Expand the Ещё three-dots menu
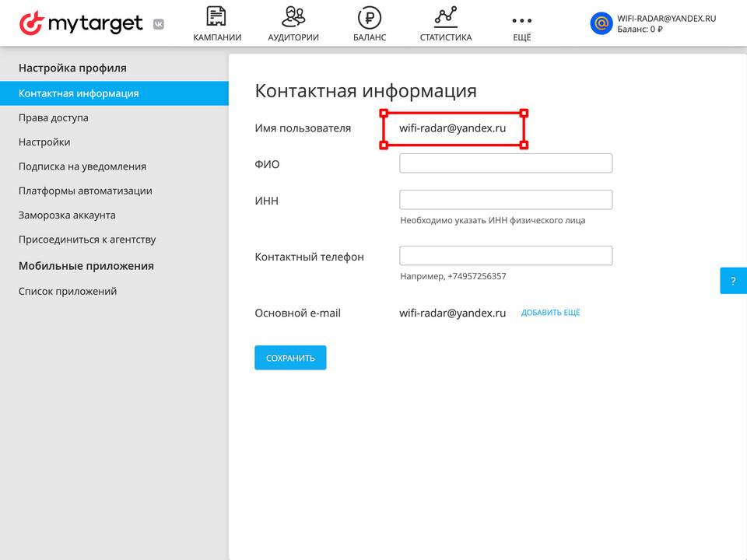 tap(521, 20)
